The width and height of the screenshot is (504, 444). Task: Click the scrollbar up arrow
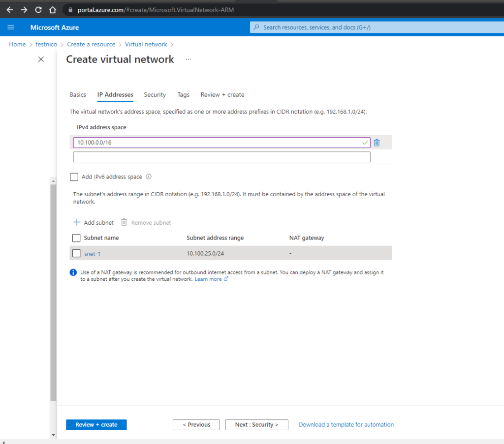coord(53,181)
